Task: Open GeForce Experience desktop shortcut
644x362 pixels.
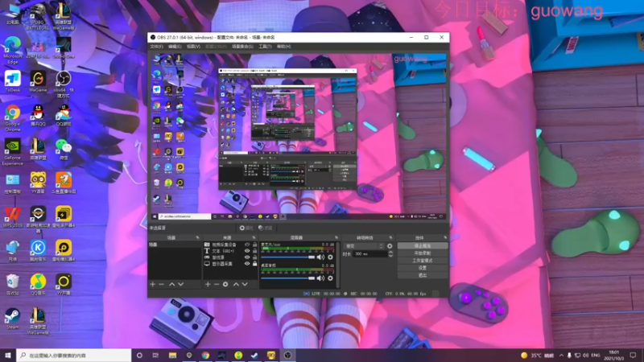Action: 13,152
